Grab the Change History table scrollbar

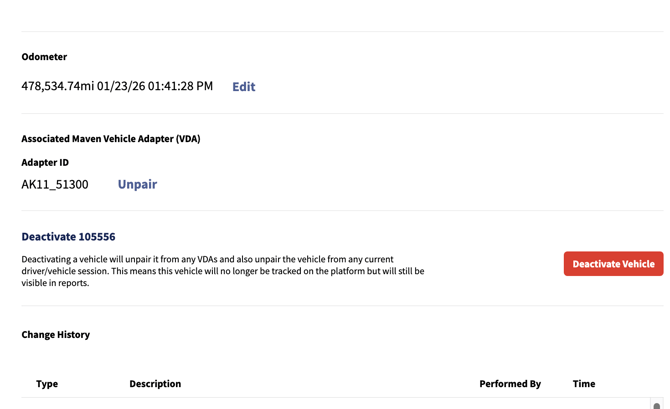(657, 404)
